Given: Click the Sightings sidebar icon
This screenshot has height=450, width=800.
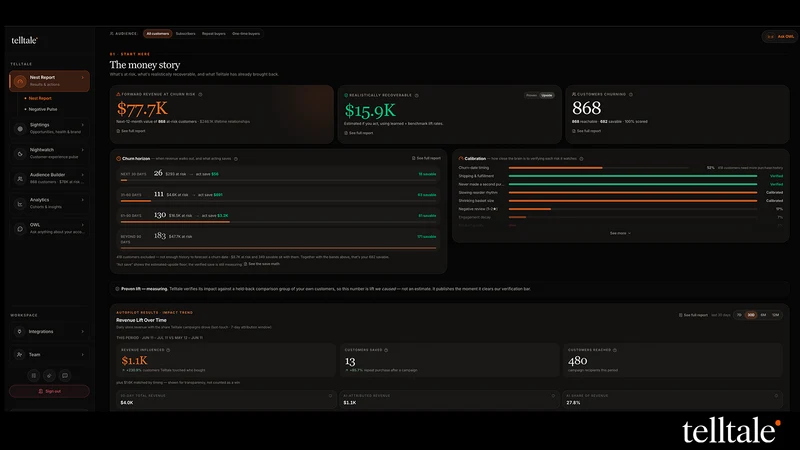Looking at the screenshot, I should (20, 129).
